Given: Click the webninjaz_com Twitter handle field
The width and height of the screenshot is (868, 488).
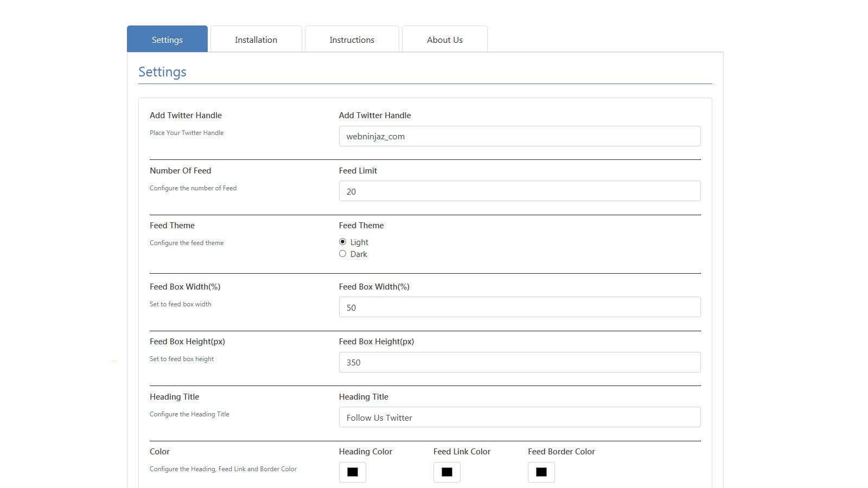Looking at the screenshot, I should pyautogui.click(x=519, y=136).
